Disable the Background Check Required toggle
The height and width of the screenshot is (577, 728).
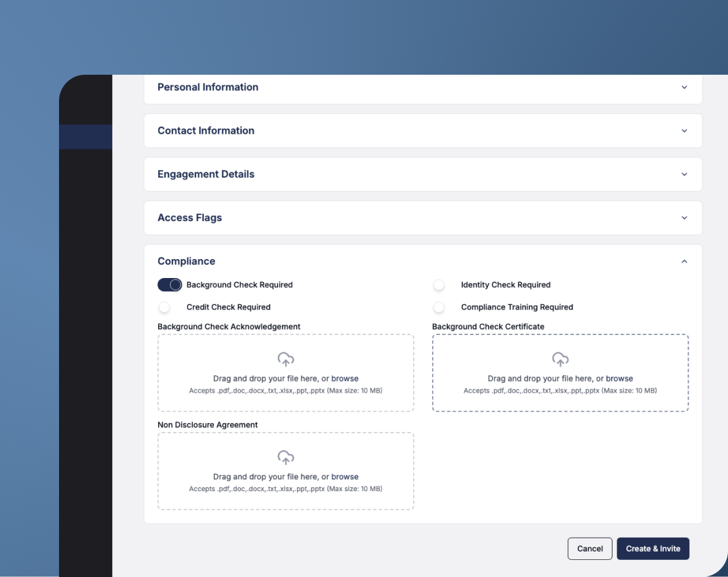tap(169, 285)
